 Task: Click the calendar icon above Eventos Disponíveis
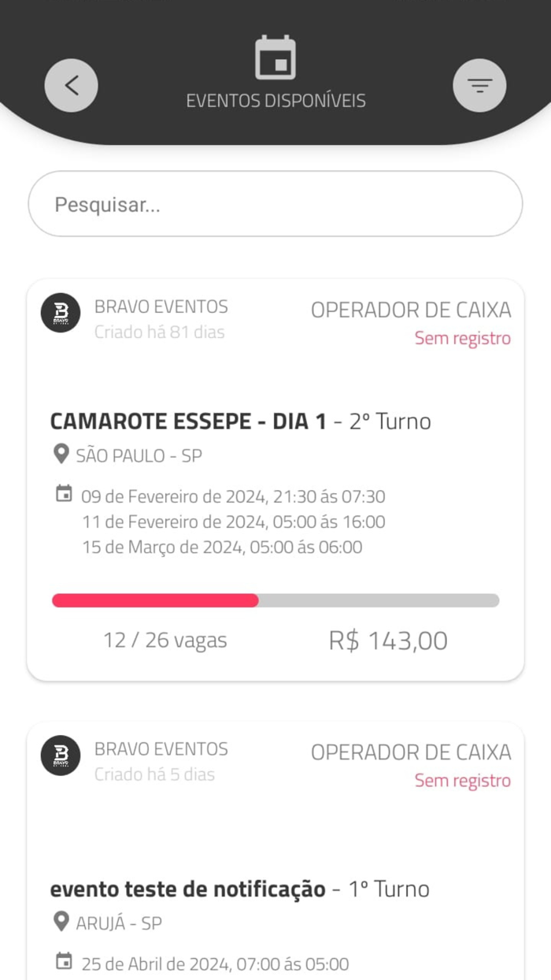click(x=275, y=55)
